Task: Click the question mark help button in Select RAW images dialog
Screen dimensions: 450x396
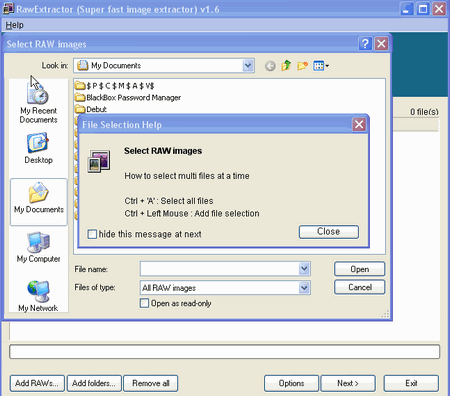Action: pos(365,44)
